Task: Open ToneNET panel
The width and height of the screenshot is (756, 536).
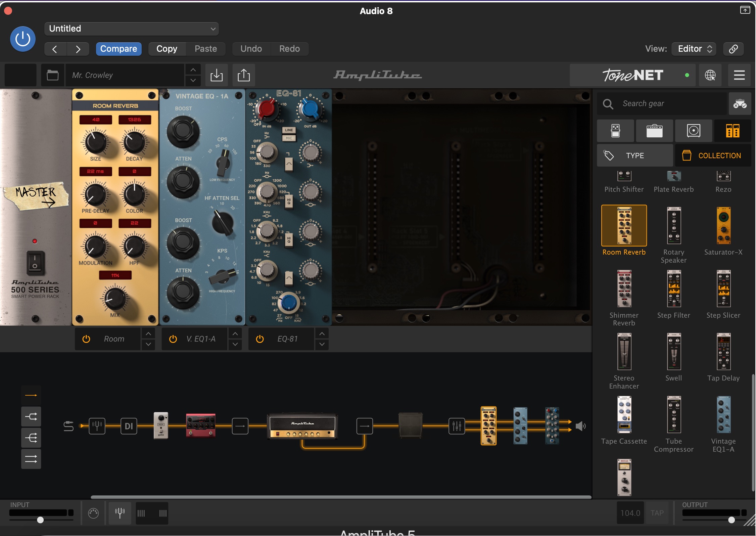Action: 632,75
